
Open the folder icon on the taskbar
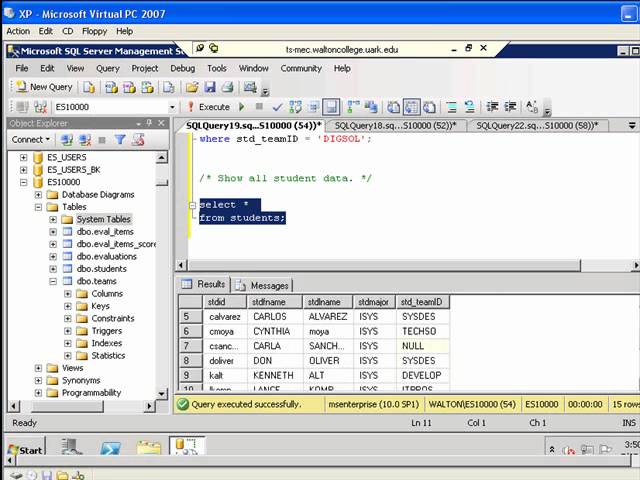tap(149, 448)
